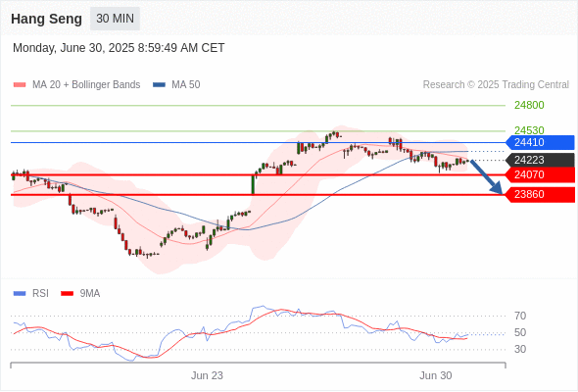
Task: Click the blue RSI legend swatch
Action: tap(20, 294)
